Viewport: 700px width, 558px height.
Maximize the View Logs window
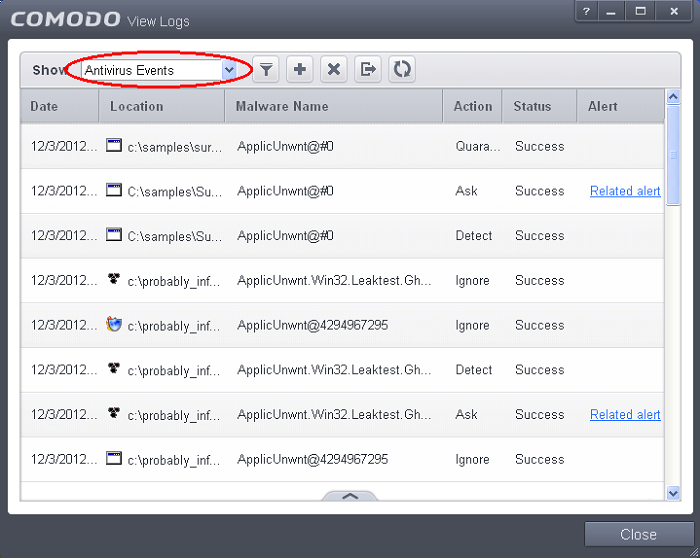click(641, 12)
